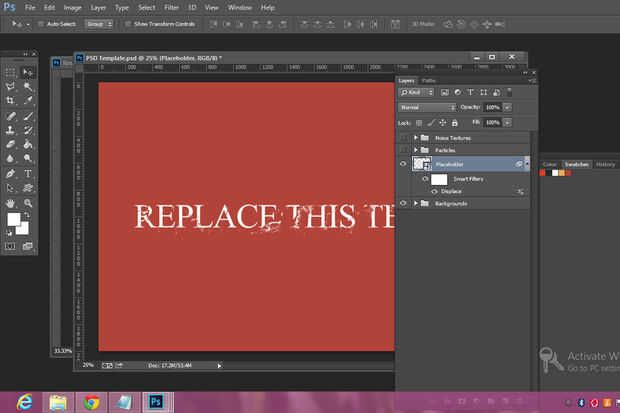Open the Filter menu

click(171, 7)
